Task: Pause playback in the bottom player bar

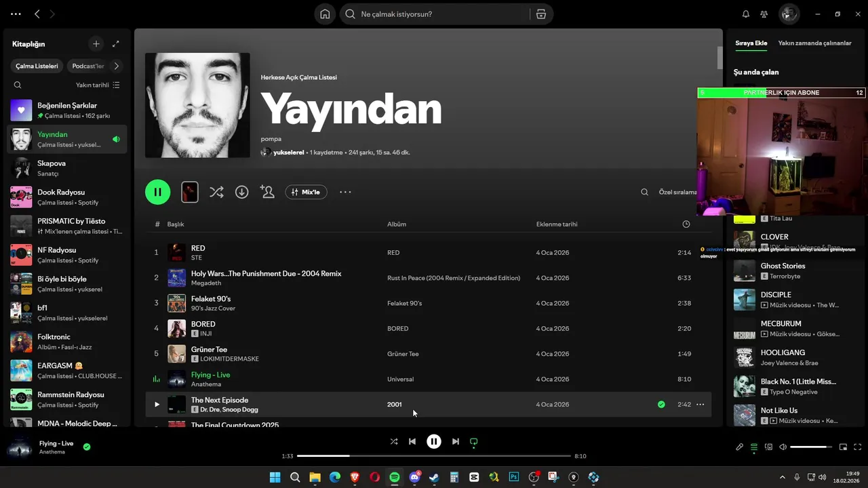Action: 434,441
